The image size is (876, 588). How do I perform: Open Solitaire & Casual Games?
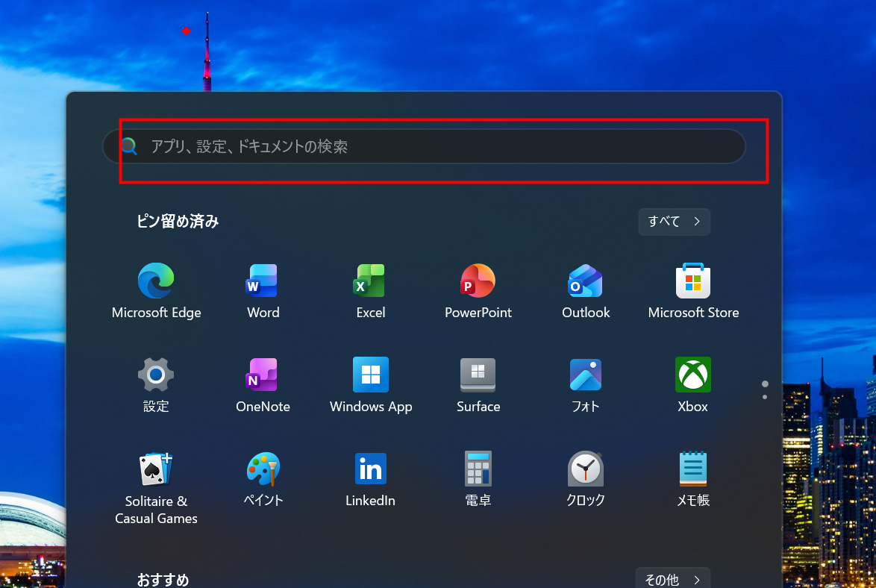pos(156,487)
